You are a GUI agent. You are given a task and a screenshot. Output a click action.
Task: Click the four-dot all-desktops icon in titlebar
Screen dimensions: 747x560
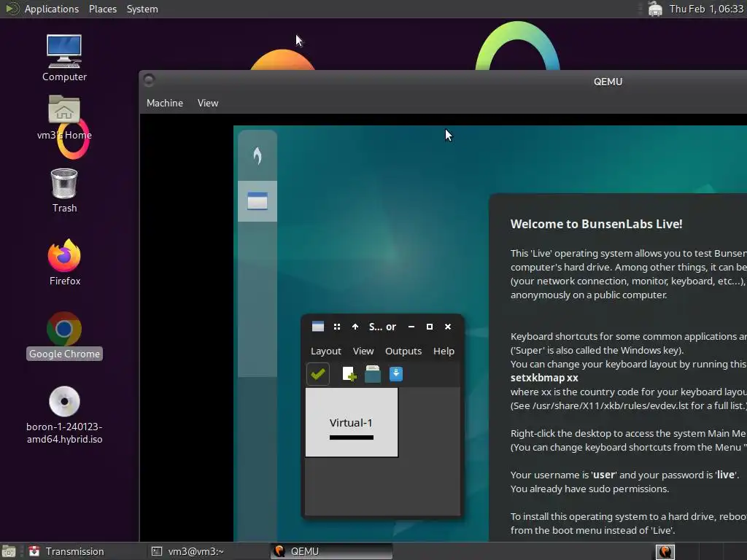[x=337, y=327]
